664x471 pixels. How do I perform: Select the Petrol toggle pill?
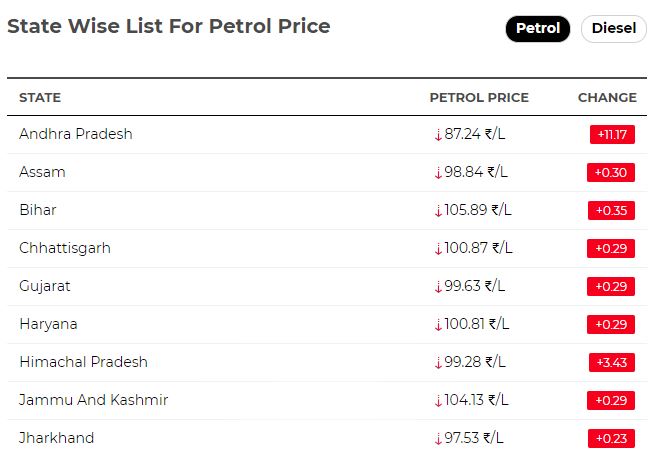tap(538, 29)
